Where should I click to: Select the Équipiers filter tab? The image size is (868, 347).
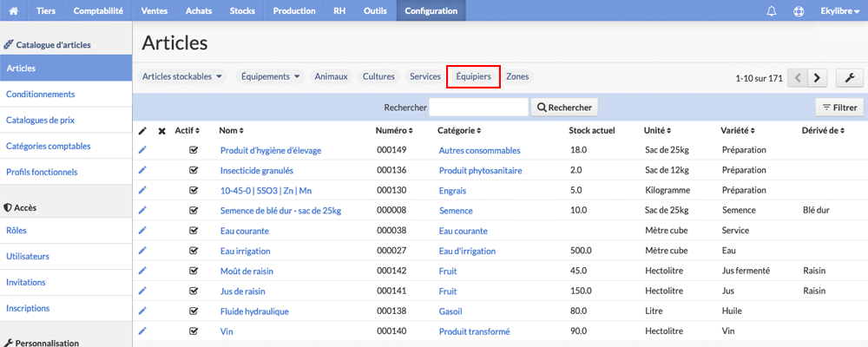[x=473, y=77]
